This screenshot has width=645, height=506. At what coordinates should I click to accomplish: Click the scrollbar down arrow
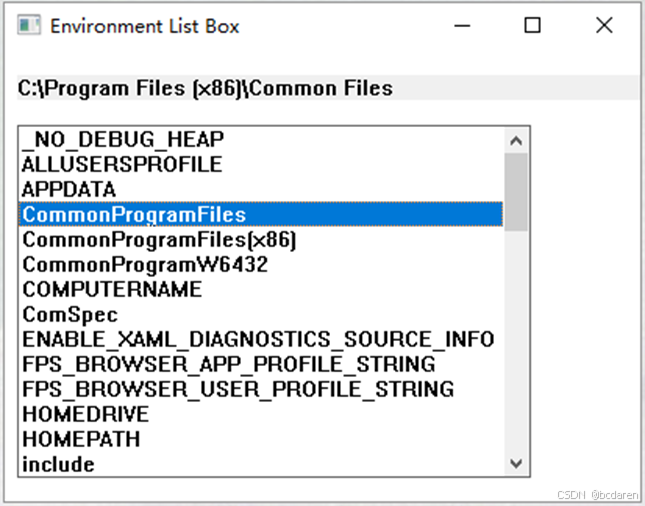click(x=516, y=464)
